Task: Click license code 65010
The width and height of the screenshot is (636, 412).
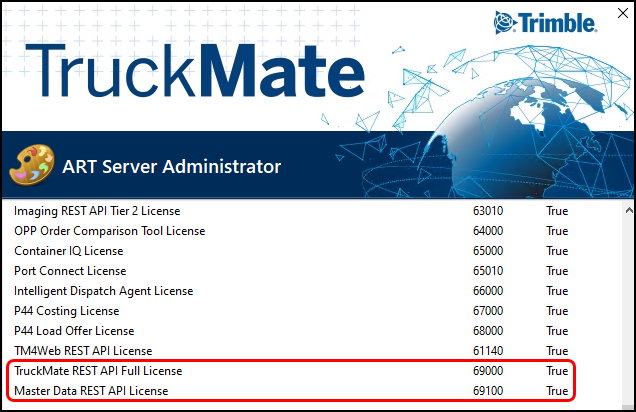Action: tap(488, 270)
